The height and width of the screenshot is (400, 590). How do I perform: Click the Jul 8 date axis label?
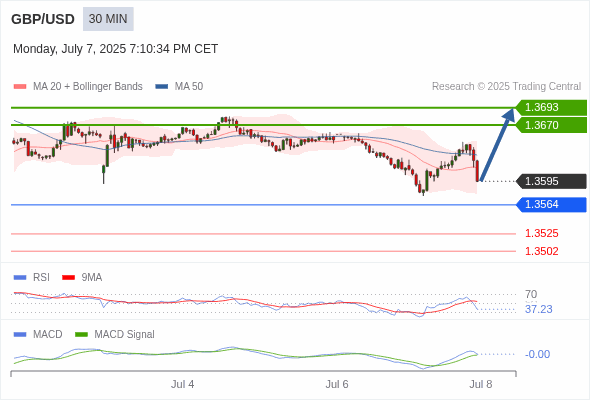click(x=481, y=384)
